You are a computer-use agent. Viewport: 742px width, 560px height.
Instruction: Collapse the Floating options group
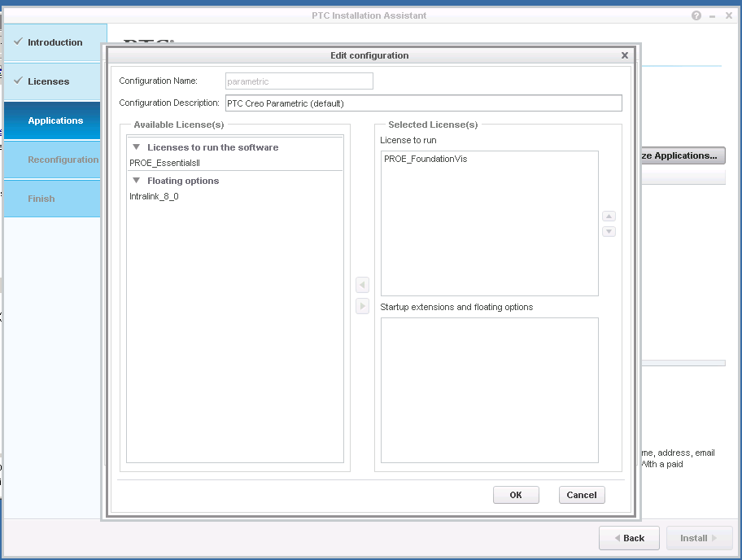(x=137, y=181)
